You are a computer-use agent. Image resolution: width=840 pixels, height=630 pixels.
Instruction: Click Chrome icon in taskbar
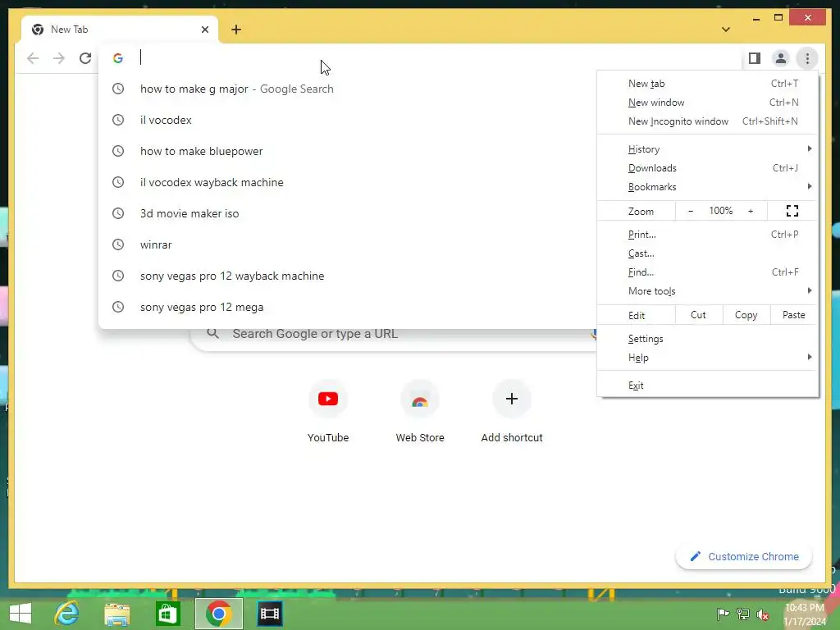coord(218,614)
